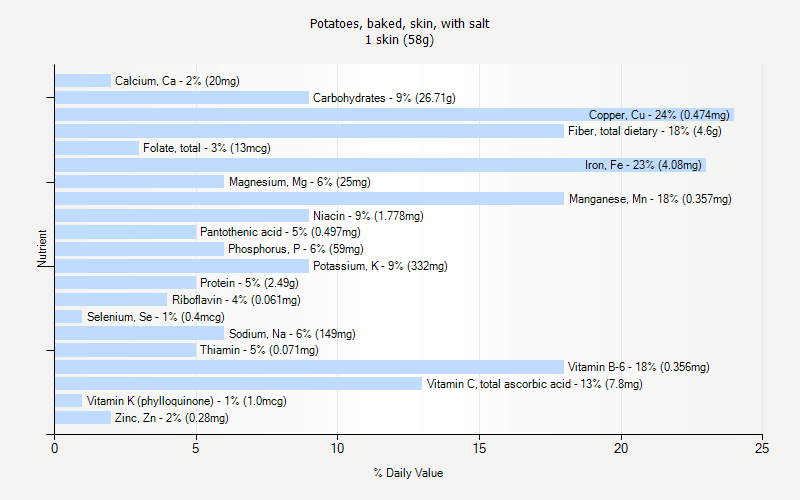Click the Niacin bar in the chart
Viewport: 800px width, 500px height.
182,215
